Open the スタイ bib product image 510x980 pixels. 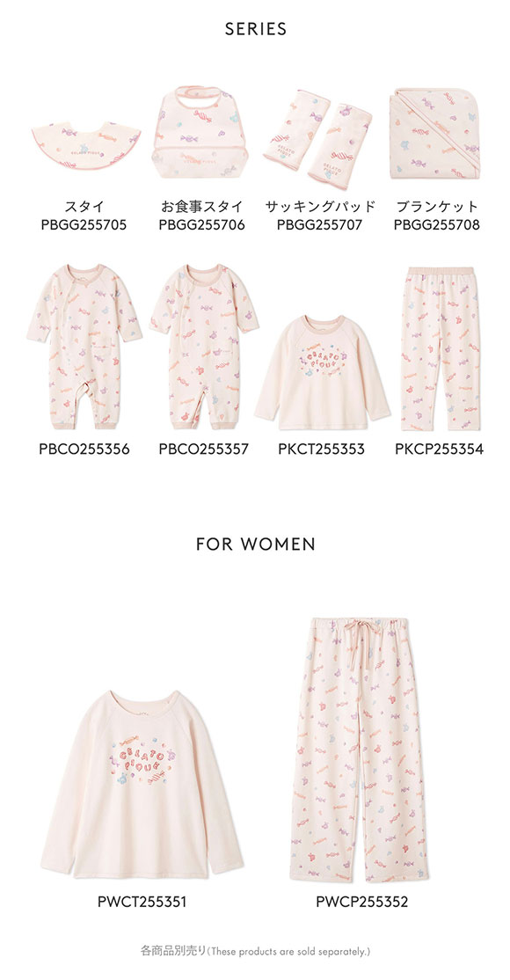coord(85,145)
